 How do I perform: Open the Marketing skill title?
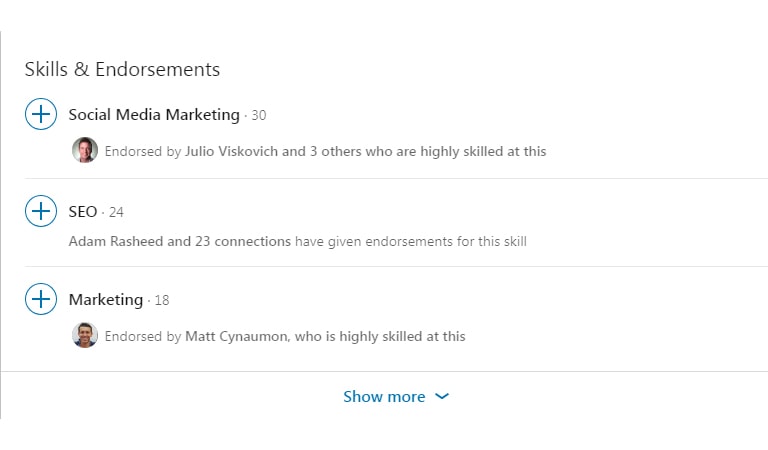coord(106,300)
